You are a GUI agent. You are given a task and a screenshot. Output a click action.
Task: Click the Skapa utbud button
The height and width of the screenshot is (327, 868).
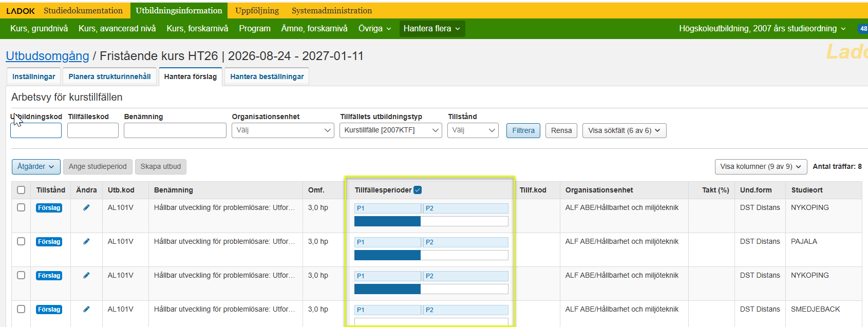(161, 166)
